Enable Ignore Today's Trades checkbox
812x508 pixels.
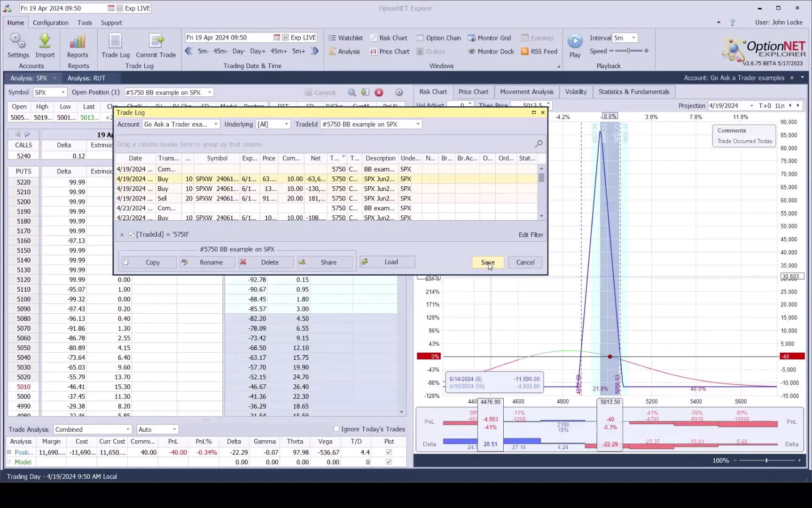[x=336, y=429]
